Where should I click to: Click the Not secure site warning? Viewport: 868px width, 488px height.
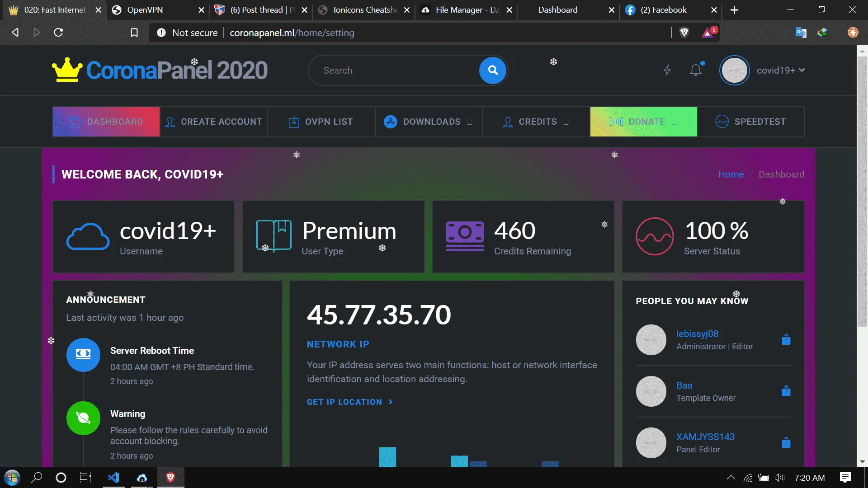tap(188, 33)
